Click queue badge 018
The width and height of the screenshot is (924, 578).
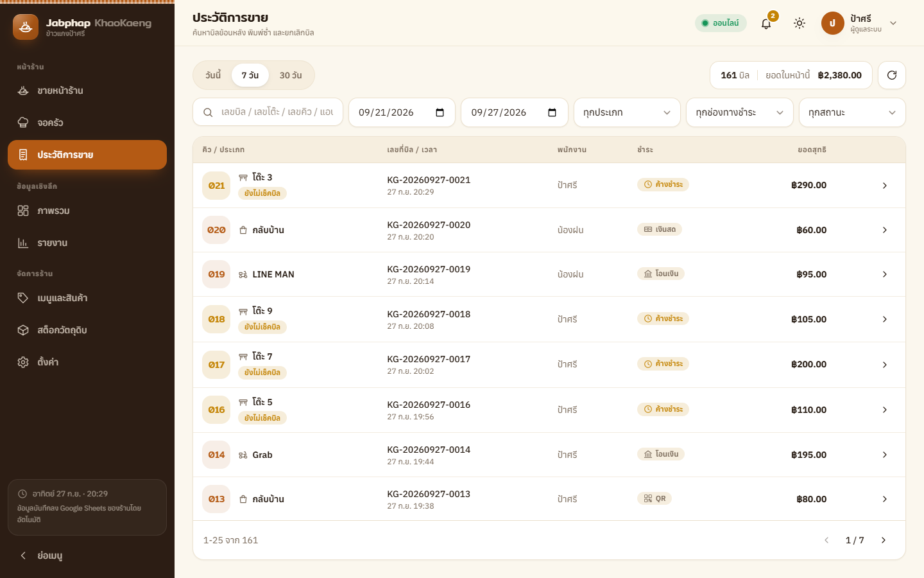tap(216, 319)
